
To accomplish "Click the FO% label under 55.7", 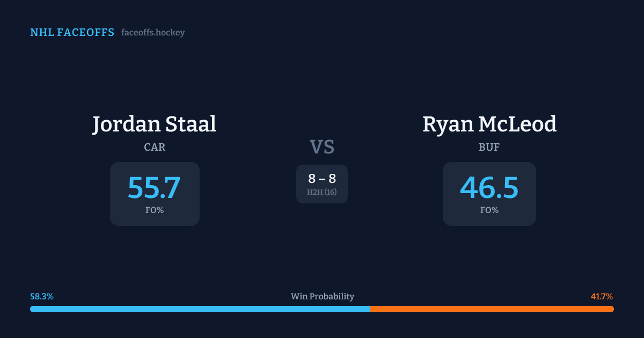I will pyautogui.click(x=155, y=210).
